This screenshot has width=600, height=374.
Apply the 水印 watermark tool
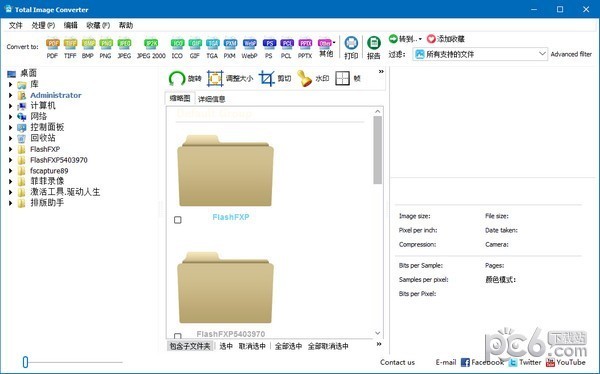pyautogui.click(x=313, y=78)
